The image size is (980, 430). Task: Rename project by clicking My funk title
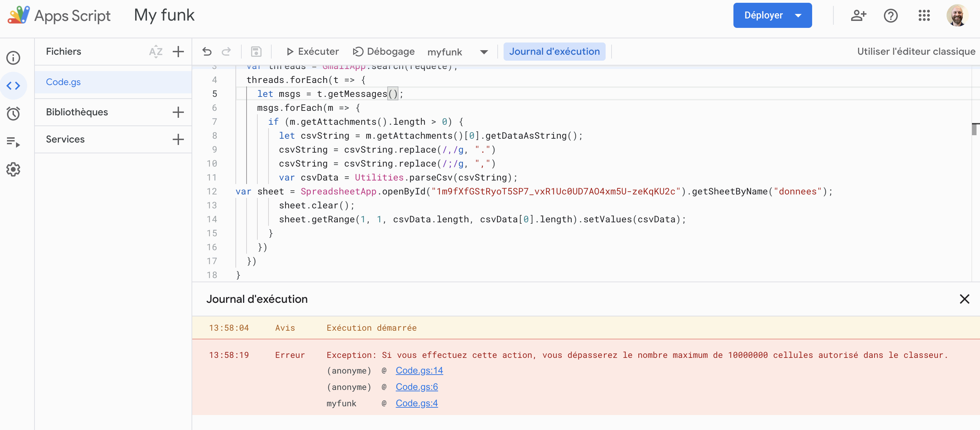[164, 15]
